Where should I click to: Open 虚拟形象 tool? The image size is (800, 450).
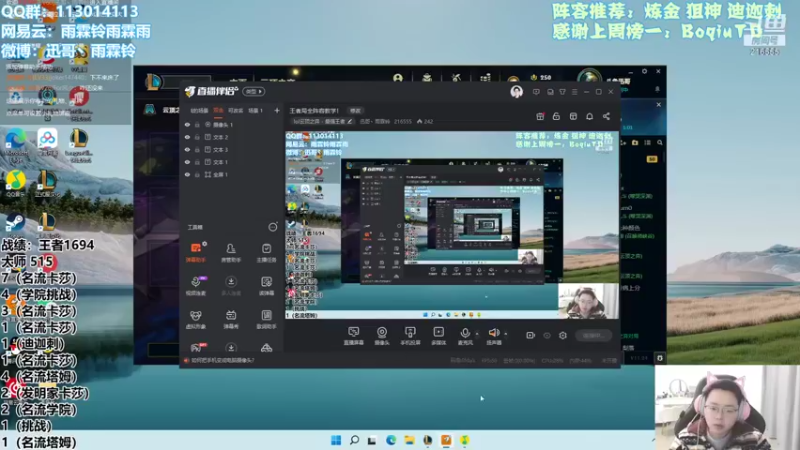coord(196,319)
